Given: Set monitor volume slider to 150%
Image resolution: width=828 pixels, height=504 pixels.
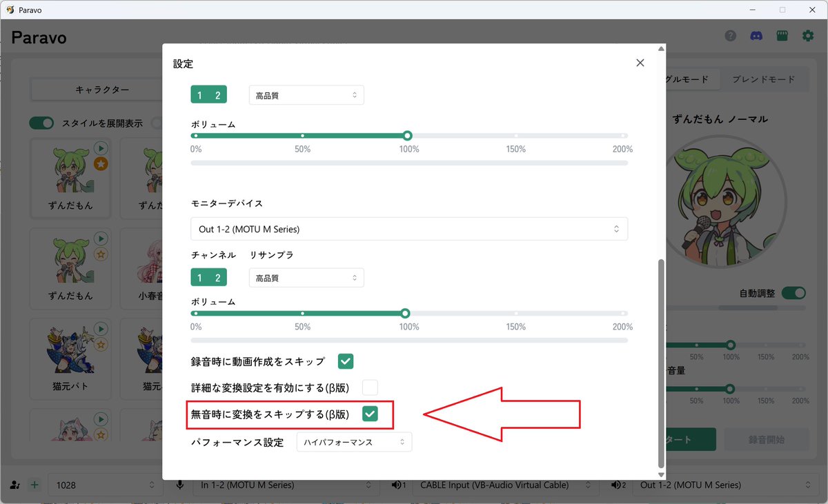Looking at the screenshot, I should point(516,313).
